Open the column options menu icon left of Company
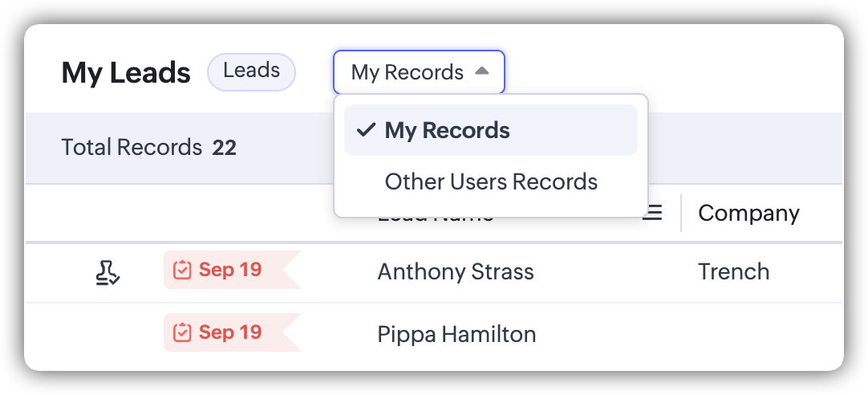Viewport: 868px width, 395px height. coord(653,213)
